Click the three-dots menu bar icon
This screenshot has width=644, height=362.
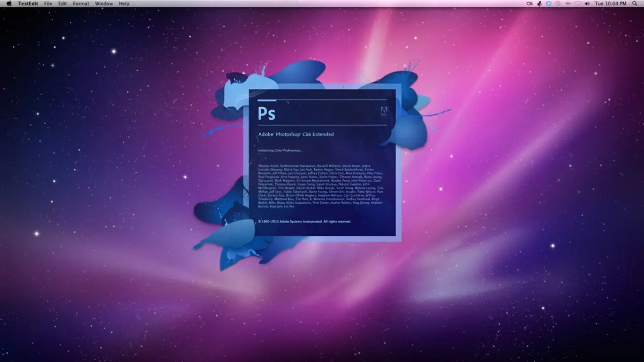click(x=568, y=4)
